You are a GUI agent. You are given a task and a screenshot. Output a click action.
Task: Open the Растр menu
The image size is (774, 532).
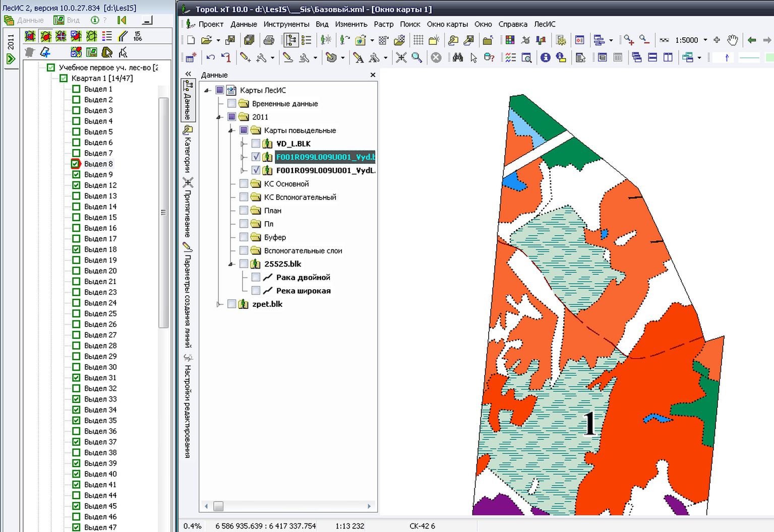click(383, 24)
